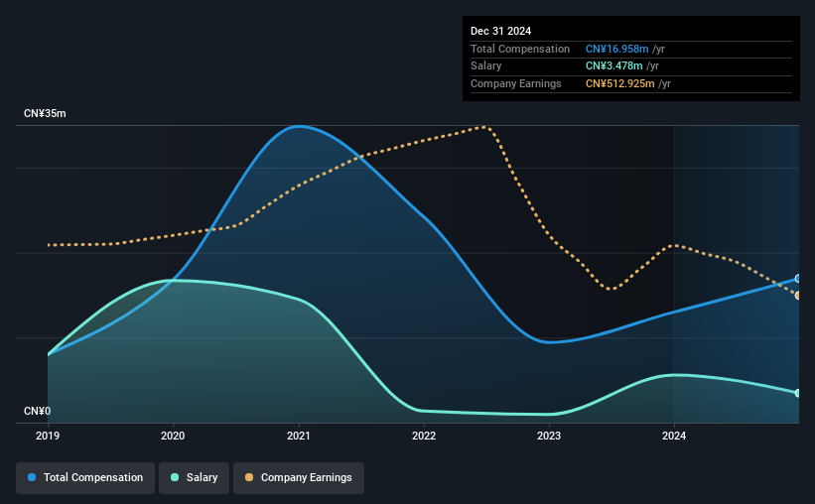The height and width of the screenshot is (504, 815).
Task: Click the CN¥16.958m total compensation value
Action: pos(617,49)
